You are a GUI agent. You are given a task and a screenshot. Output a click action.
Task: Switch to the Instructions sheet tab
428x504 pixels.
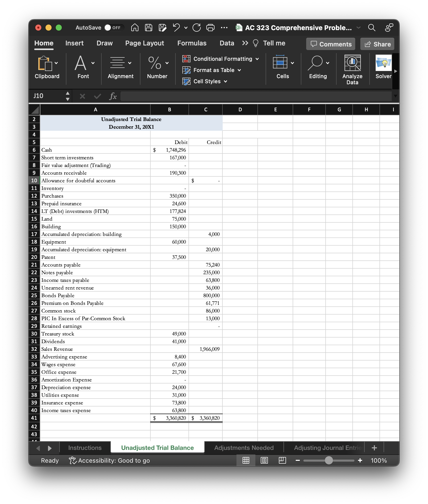click(x=85, y=448)
